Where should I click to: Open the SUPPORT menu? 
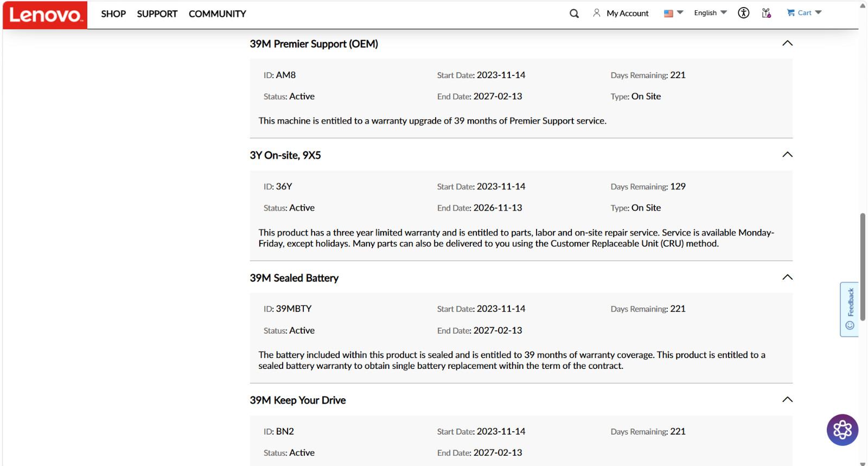coord(157,14)
